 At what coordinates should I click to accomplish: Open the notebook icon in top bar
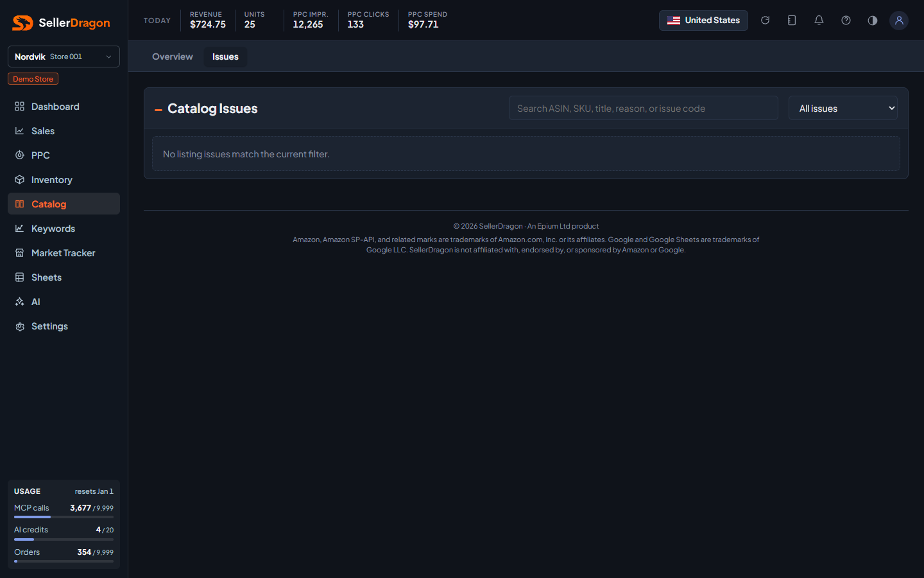[792, 21]
